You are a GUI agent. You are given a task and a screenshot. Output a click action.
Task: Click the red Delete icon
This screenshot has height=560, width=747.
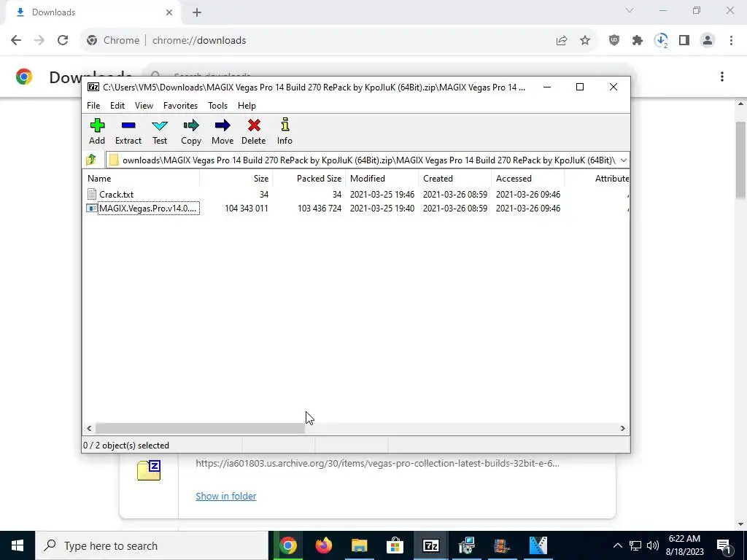click(x=253, y=131)
